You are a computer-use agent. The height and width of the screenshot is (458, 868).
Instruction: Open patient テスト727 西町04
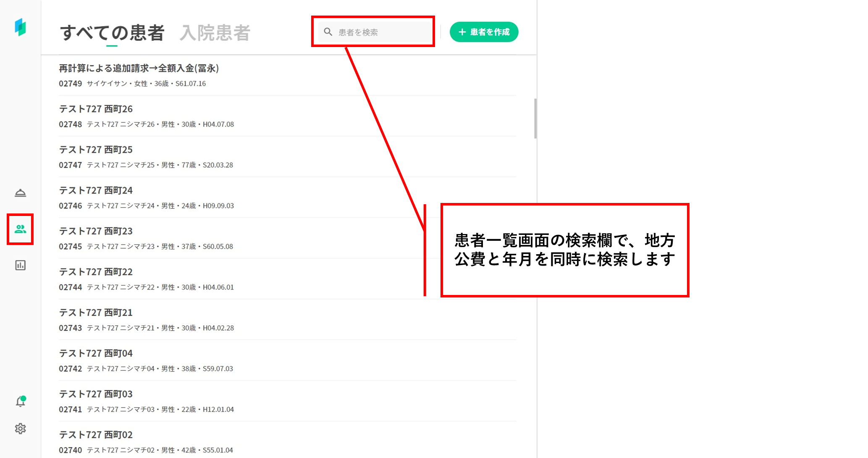pos(96,353)
